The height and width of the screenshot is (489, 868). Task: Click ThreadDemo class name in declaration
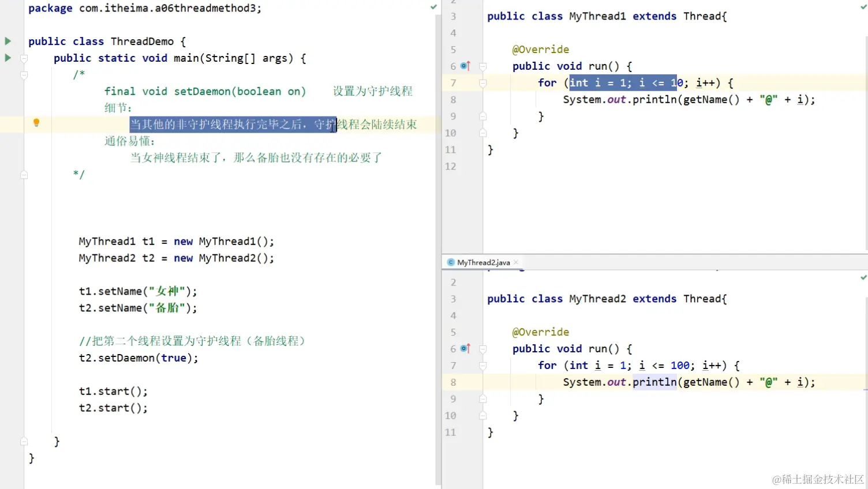pyautogui.click(x=142, y=42)
